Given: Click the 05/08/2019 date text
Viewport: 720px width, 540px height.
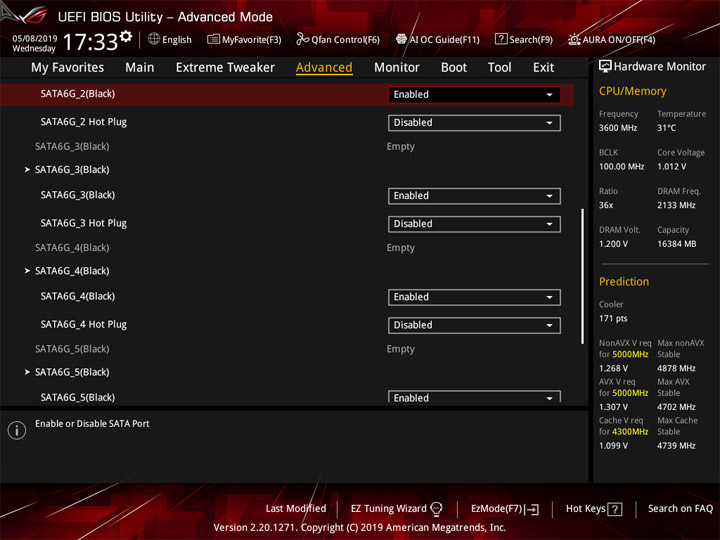Looking at the screenshot, I should tap(34, 38).
